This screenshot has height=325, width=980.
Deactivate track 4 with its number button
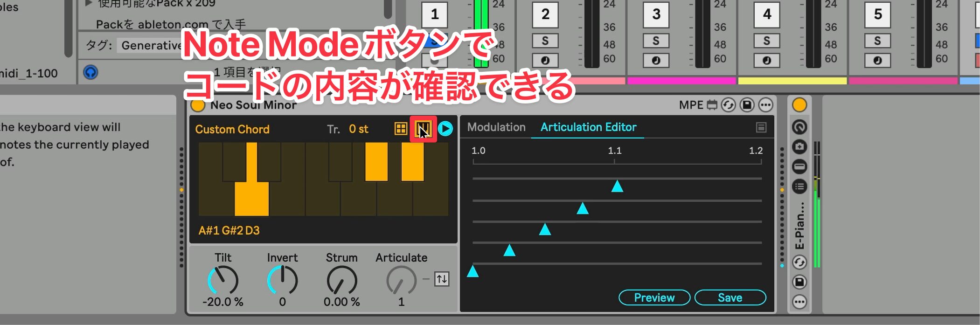[767, 14]
